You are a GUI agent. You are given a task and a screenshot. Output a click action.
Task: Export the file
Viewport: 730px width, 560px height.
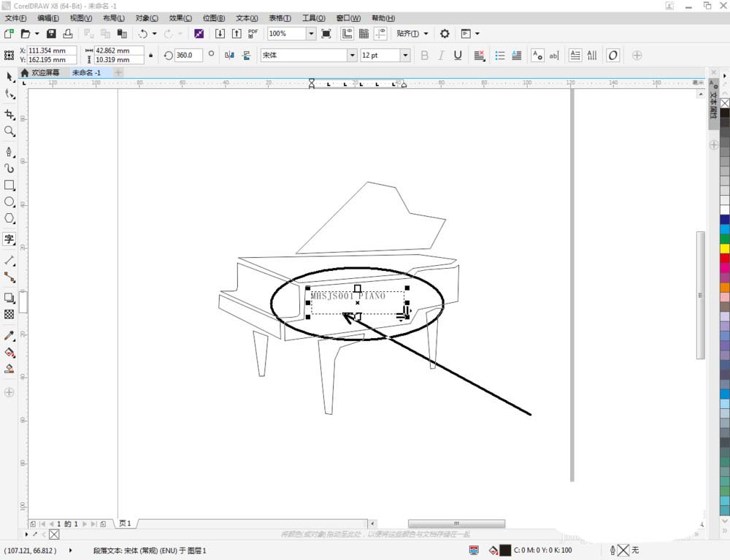point(237,34)
